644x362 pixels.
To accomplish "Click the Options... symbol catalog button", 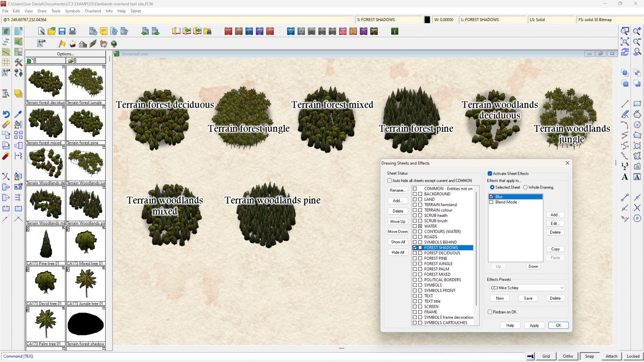I will coord(66,54).
